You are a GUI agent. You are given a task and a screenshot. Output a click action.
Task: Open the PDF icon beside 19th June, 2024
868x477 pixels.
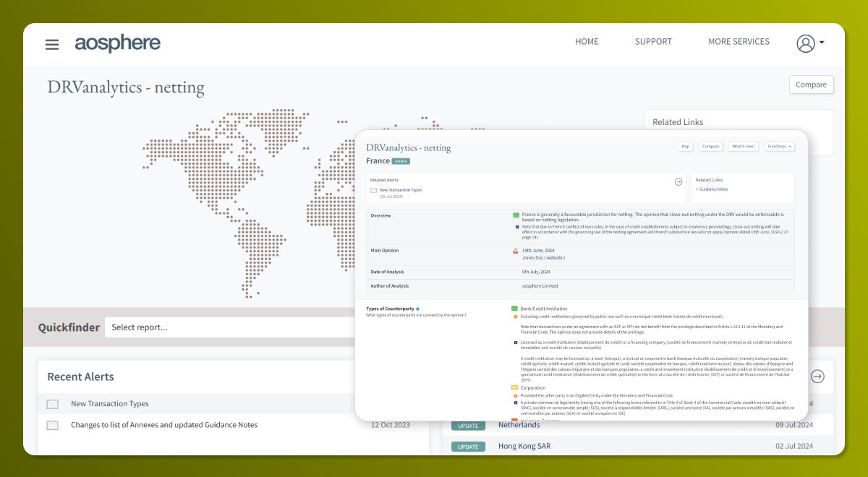pyautogui.click(x=515, y=251)
